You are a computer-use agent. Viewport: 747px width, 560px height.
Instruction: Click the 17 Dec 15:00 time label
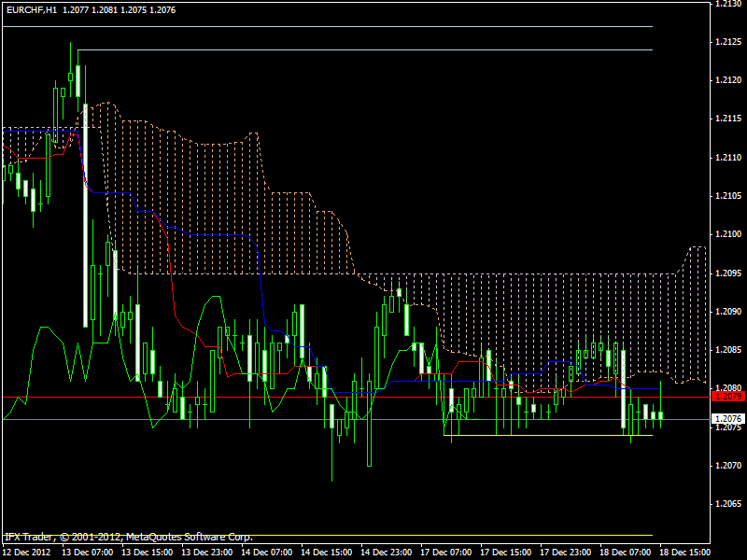pyautogui.click(x=506, y=553)
